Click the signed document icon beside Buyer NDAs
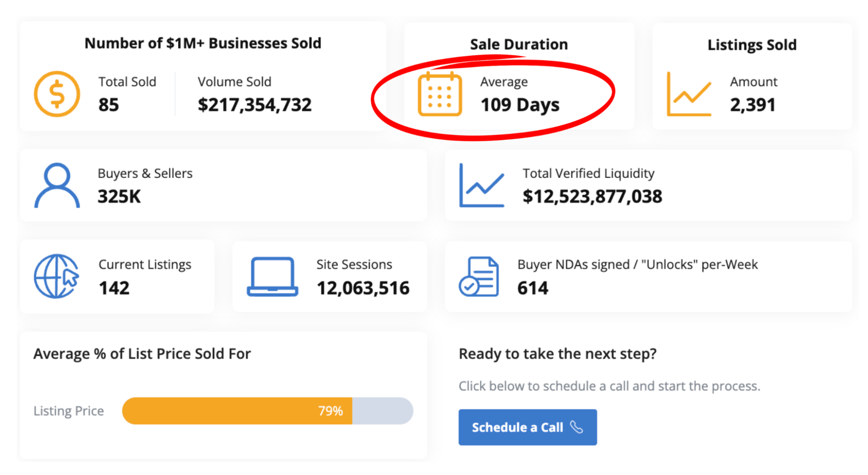 (479, 277)
